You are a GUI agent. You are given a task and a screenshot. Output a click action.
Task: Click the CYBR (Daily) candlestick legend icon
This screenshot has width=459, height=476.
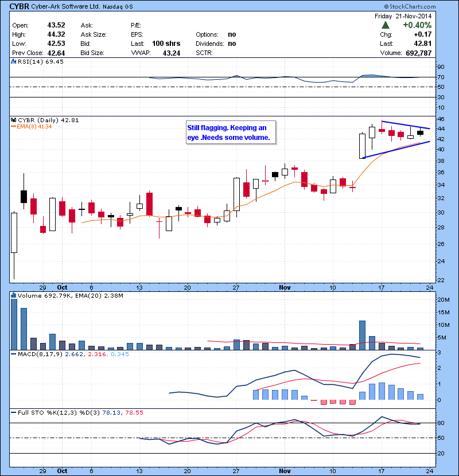click(13, 120)
